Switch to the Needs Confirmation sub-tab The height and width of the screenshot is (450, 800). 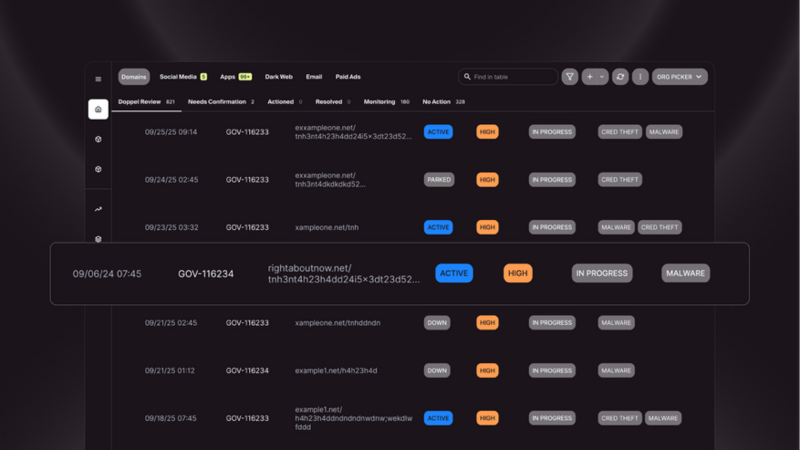220,102
